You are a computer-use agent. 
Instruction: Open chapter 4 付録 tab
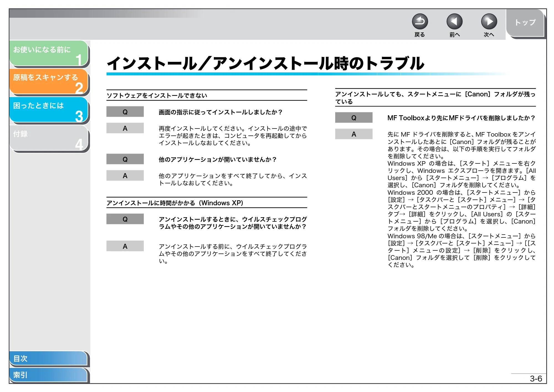[x=49, y=138]
